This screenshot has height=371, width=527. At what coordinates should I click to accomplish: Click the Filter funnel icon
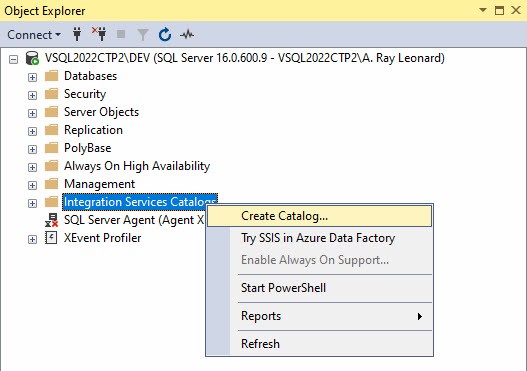pos(143,35)
